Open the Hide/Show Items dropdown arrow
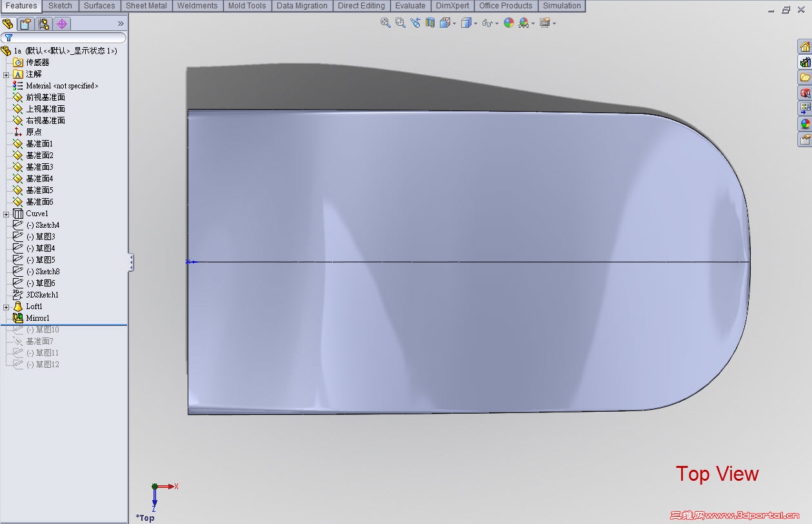Screen dimensions: 812x524 [498, 23]
